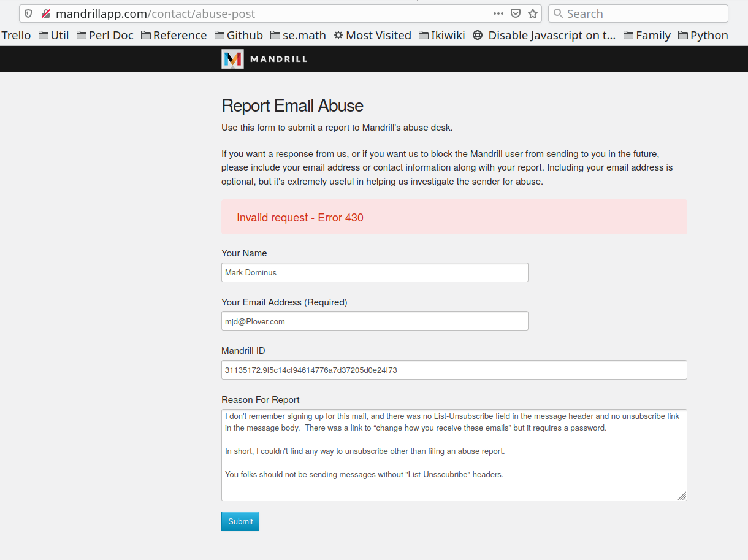This screenshot has width=748, height=560.
Task: Open the page actions three-dots menu
Action: pyautogui.click(x=498, y=13)
